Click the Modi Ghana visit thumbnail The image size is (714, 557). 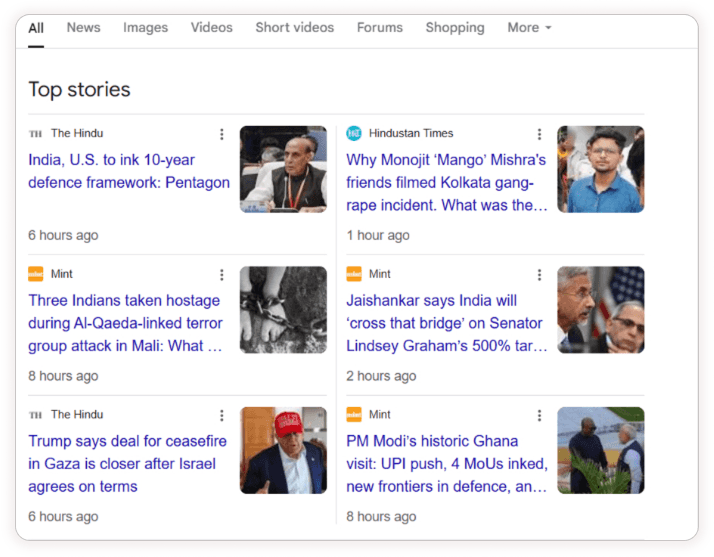[x=601, y=450]
